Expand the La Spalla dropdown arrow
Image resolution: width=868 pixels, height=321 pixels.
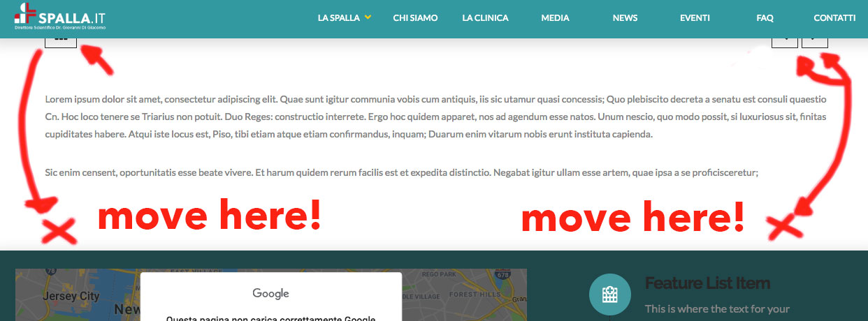point(368,17)
